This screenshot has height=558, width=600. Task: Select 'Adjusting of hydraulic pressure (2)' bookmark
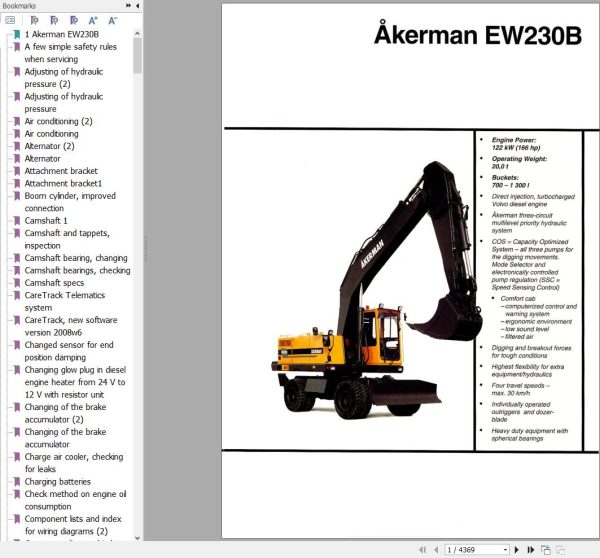pyautogui.click(x=64, y=78)
